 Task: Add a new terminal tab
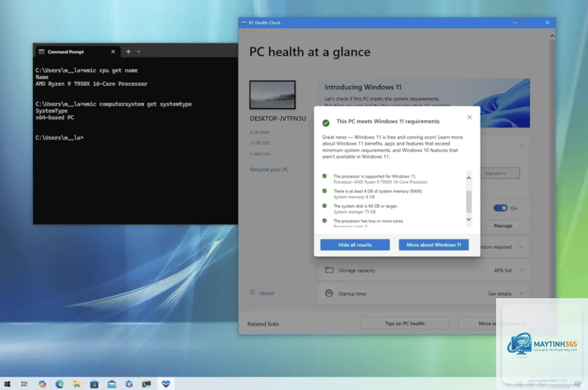click(128, 51)
